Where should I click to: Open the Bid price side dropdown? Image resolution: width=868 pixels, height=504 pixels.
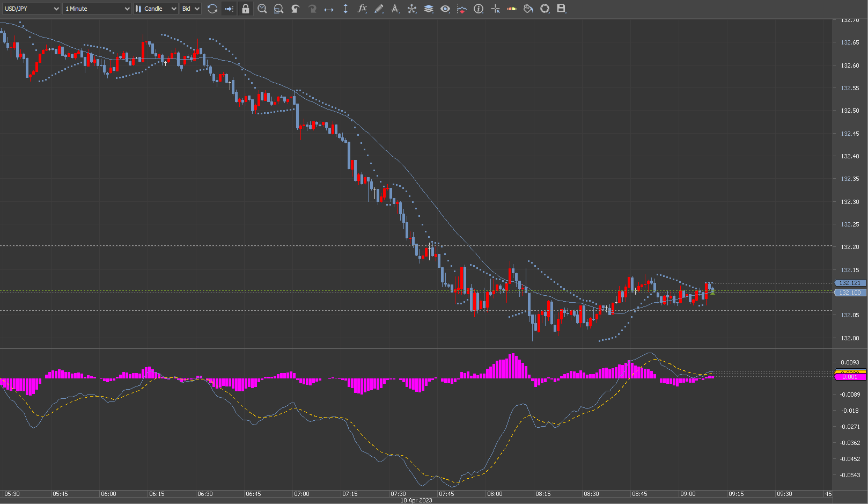click(x=190, y=9)
